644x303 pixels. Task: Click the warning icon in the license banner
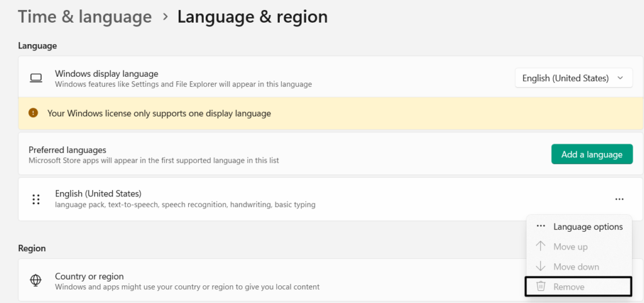[33, 113]
